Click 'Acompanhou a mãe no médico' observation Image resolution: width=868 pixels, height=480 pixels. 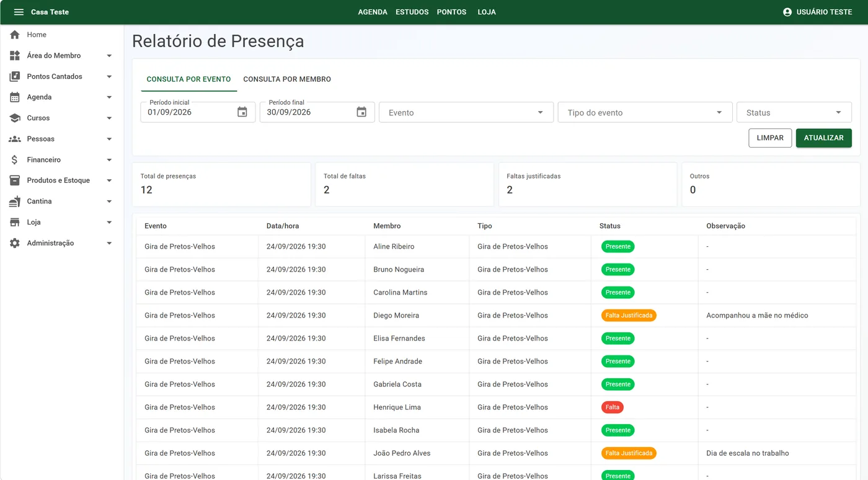[x=757, y=316]
